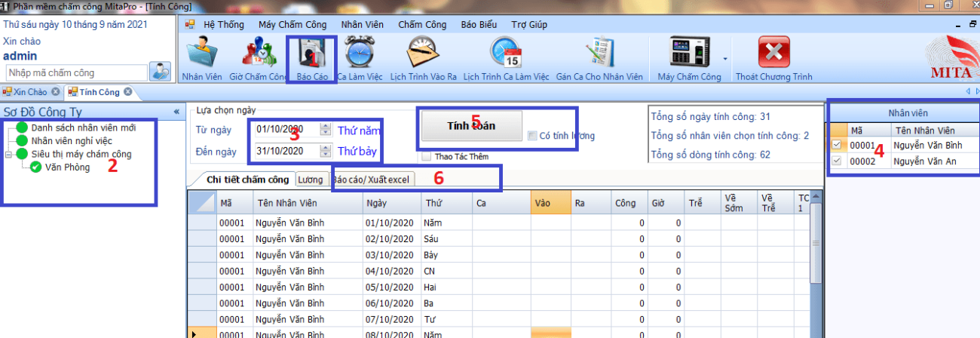Open the Máy Chấm Công menu

click(292, 24)
